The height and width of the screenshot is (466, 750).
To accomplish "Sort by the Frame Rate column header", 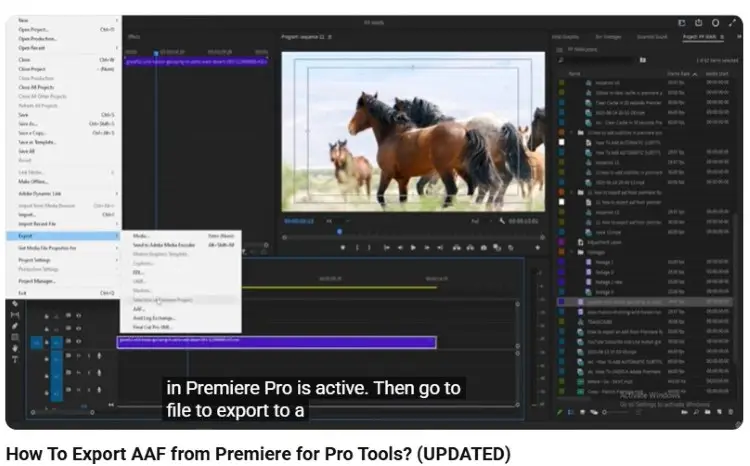I will (679, 74).
